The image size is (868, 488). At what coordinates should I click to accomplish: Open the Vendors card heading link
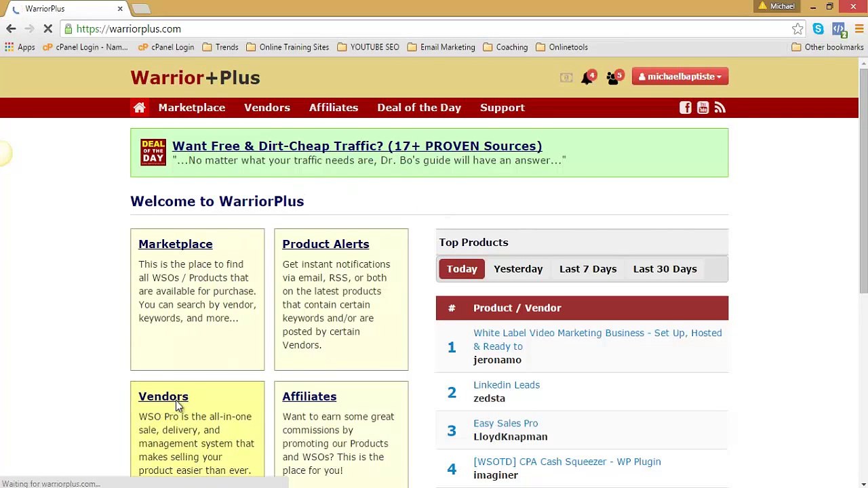(x=163, y=396)
